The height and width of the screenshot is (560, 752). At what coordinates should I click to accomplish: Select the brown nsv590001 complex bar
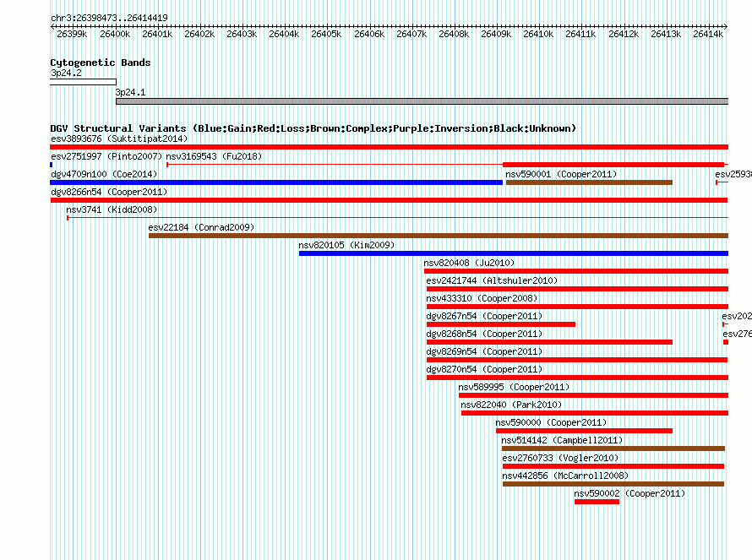[x=589, y=182]
